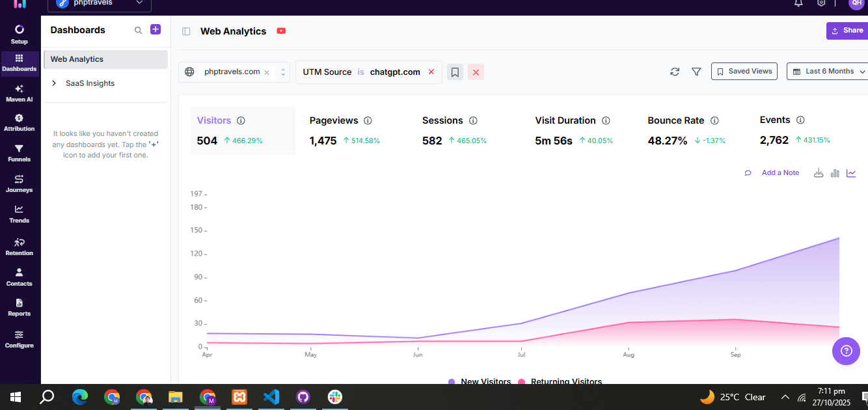868x410 pixels.
Task: Select the Pageviews metric tab
Action: pyautogui.click(x=334, y=120)
